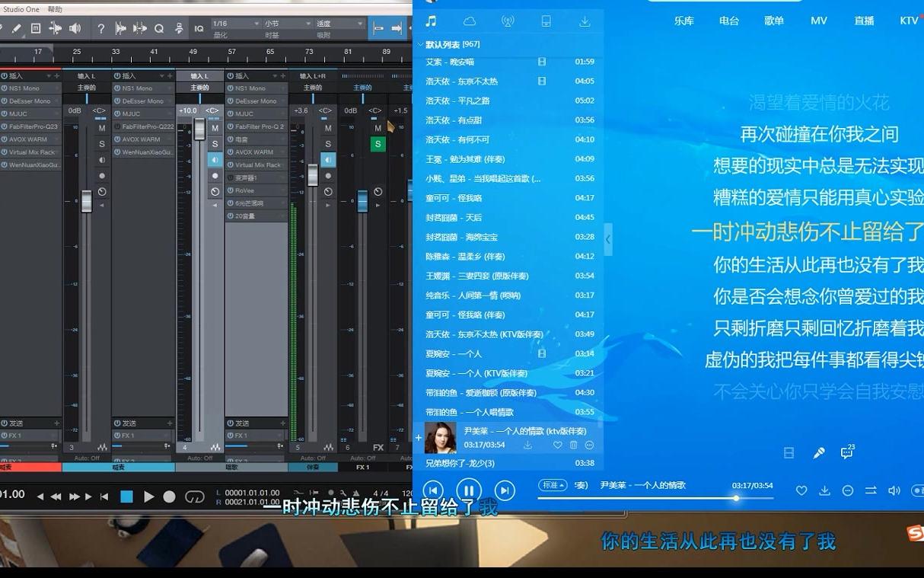Open the 标准 quality dropdown

(x=553, y=485)
